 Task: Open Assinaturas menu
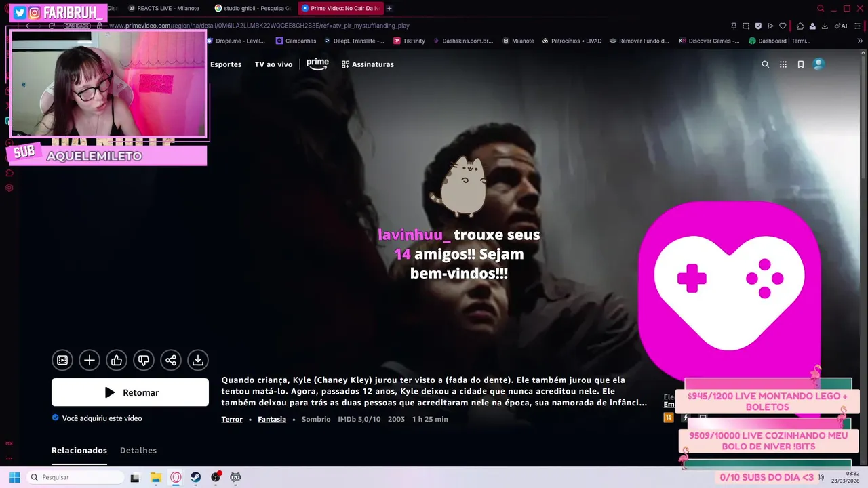tap(368, 64)
